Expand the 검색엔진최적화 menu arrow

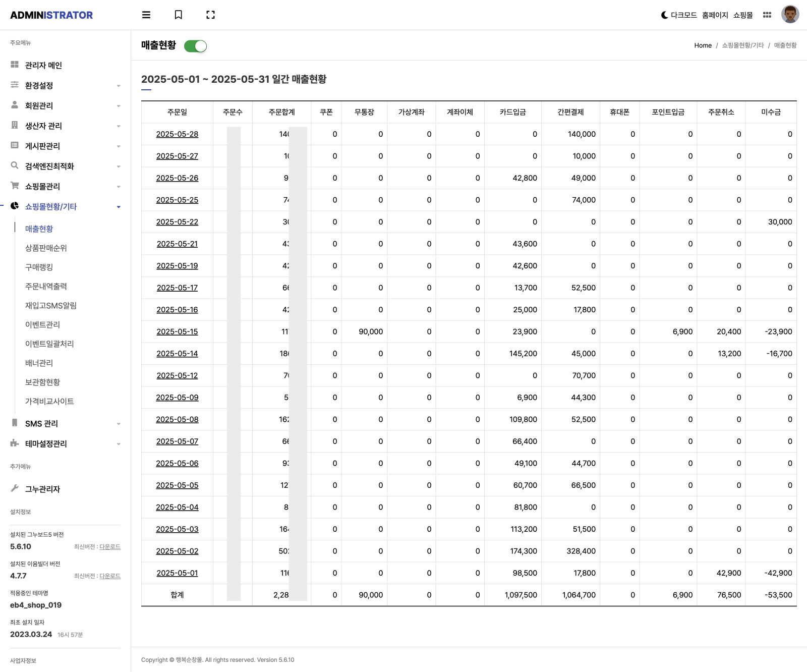click(119, 166)
